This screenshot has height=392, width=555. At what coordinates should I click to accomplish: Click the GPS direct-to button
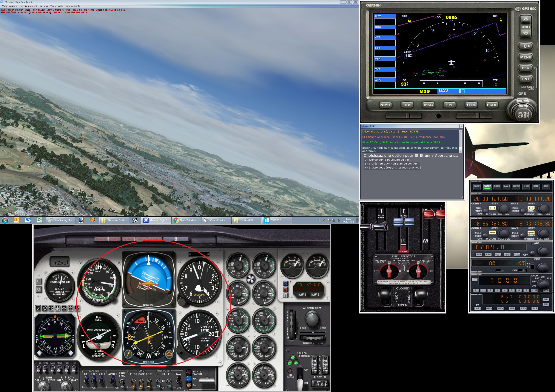pos(525,46)
